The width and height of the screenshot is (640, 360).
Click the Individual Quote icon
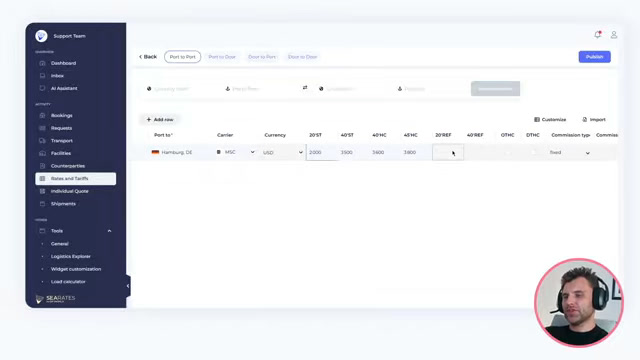click(42, 191)
